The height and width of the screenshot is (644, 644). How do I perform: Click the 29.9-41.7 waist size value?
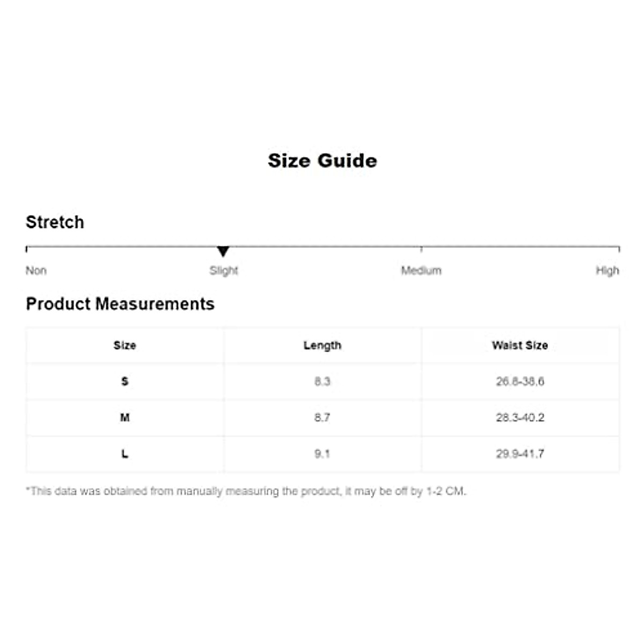point(519,454)
